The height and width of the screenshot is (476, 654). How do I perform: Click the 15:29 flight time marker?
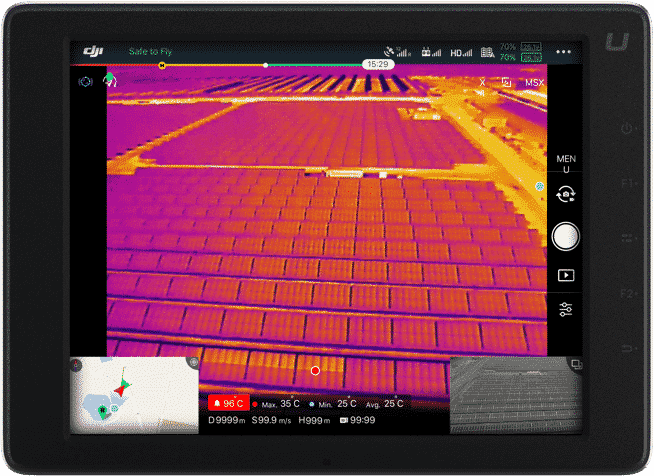378,64
